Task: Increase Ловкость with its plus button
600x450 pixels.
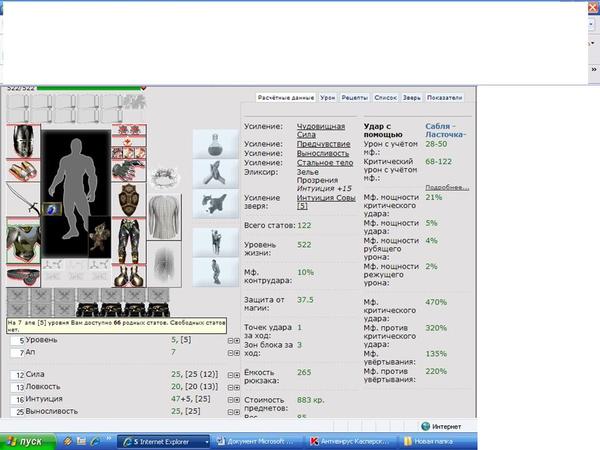Action: [x=237, y=387]
